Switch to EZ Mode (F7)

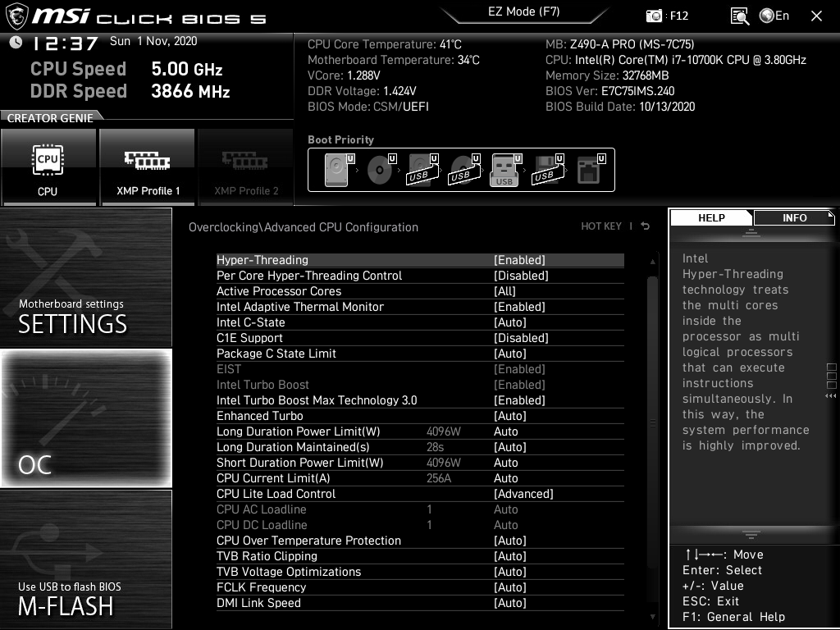tap(524, 11)
